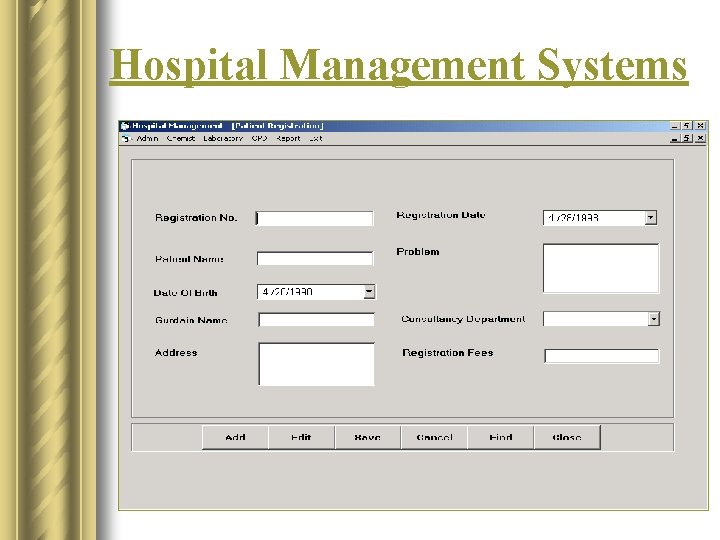Viewport: 720px width, 540px height.
Task: Minimize the Patient Registration child window
Action: coord(675,138)
